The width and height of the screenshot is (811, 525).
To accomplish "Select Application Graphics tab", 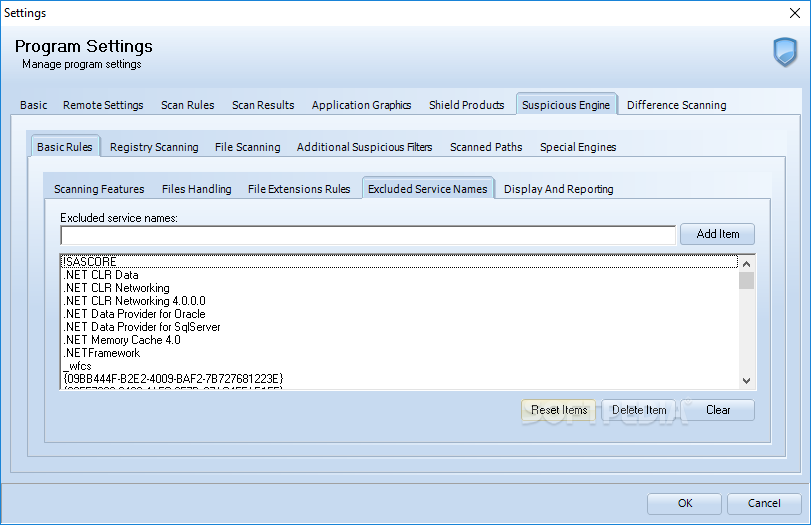I will point(361,105).
